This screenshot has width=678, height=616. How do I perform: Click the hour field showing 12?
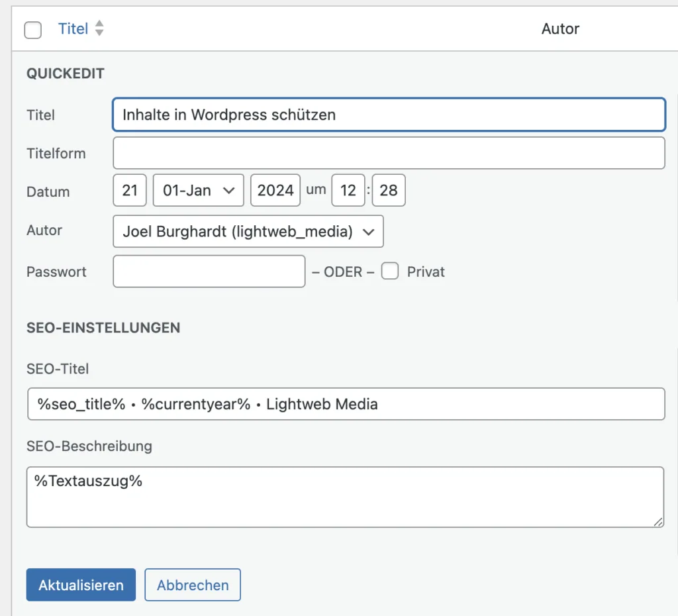coord(348,190)
